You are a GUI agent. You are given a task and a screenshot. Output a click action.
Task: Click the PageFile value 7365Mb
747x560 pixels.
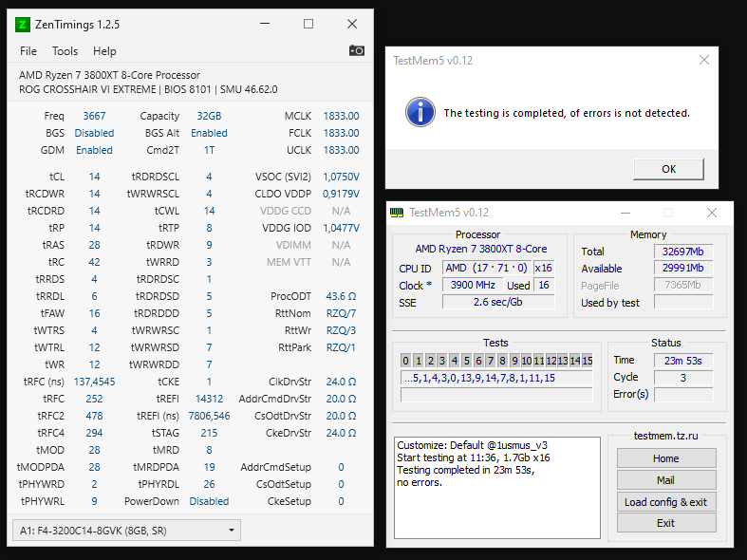[x=683, y=285]
